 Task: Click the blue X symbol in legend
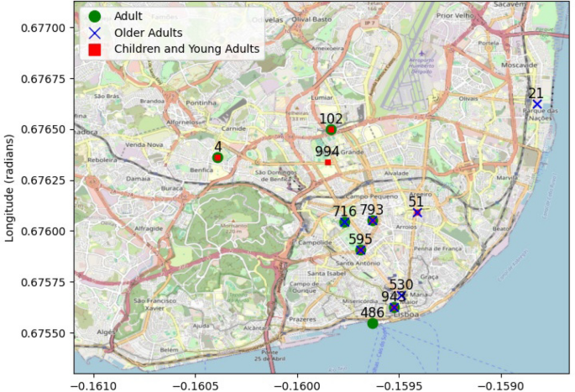tap(94, 33)
